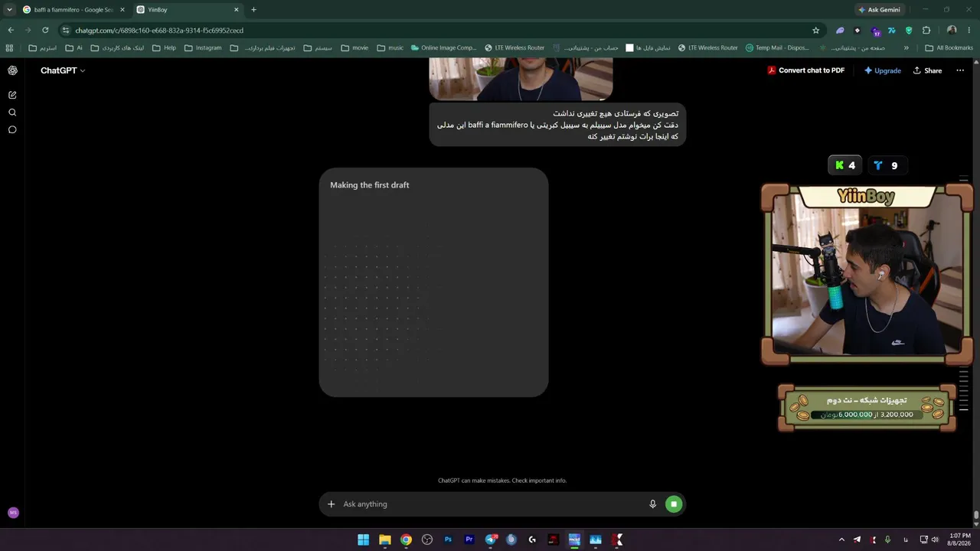Switch to the baffi a fiammifero Google tab

tap(73, 10)
